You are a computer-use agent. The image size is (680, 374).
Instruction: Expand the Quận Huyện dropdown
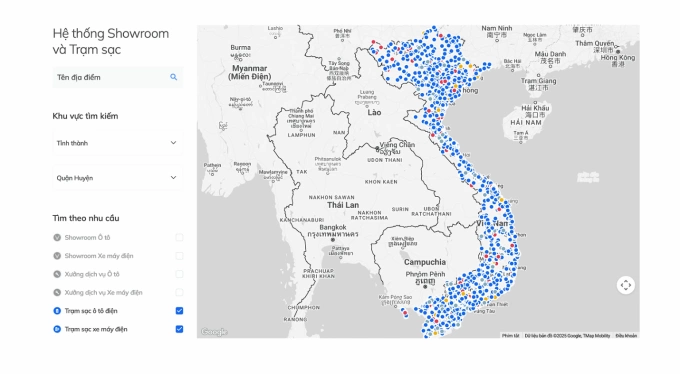tap(118, 178)
